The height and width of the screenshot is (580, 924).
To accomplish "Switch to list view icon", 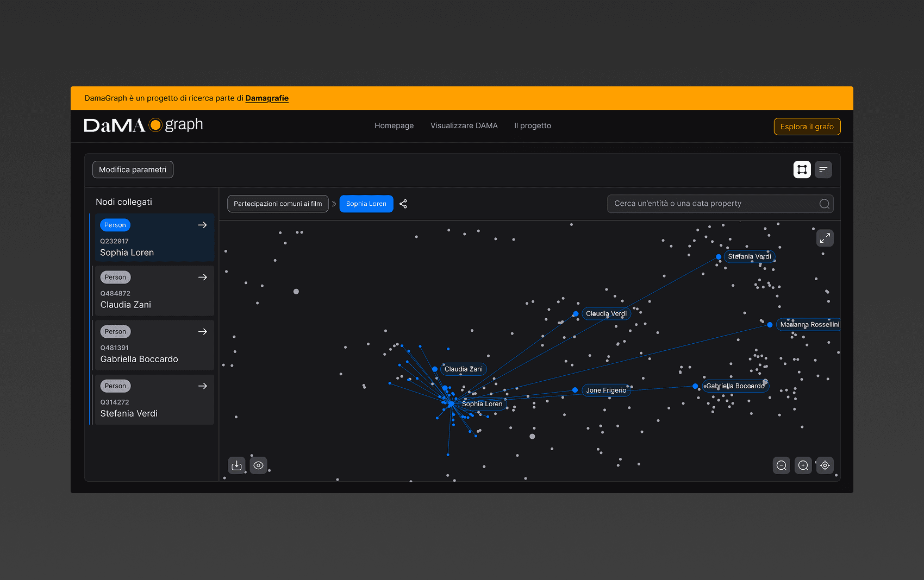I will pyautogui.click(x=823, y=169).
